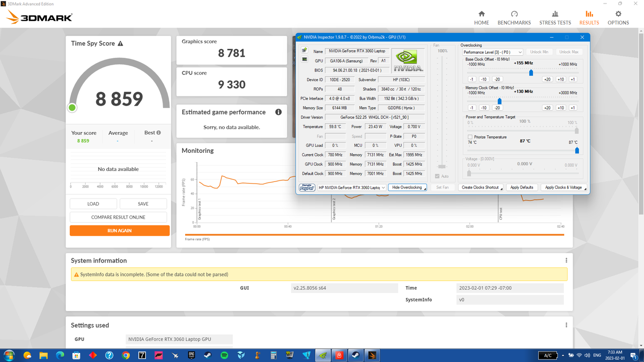Launch Spotify from the taskbar
This screenshot has height=362, width=644.
click(224, 355)
